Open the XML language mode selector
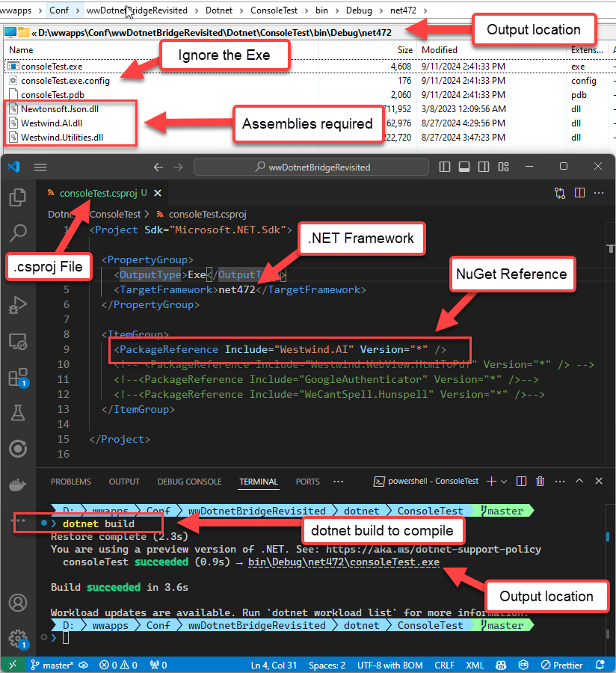This screenshot has height=673, width=616. (475, 665)
